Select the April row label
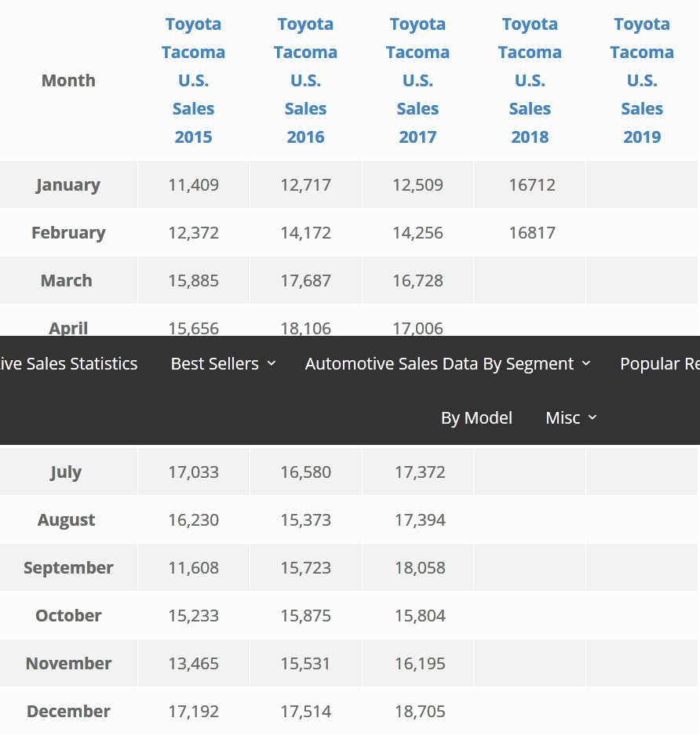The height and width of the screenshot is (736, 700). (68, 328)
